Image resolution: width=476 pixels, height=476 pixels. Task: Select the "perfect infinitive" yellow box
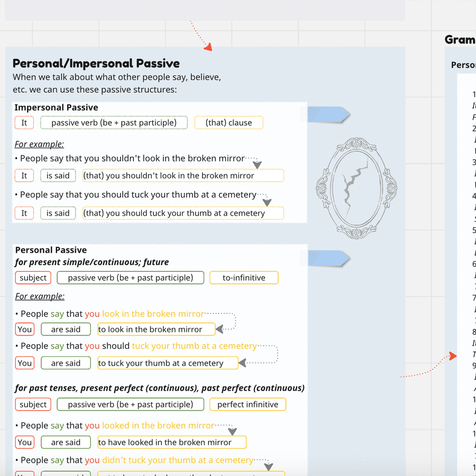pyautogui.click(x=248, y=405)
